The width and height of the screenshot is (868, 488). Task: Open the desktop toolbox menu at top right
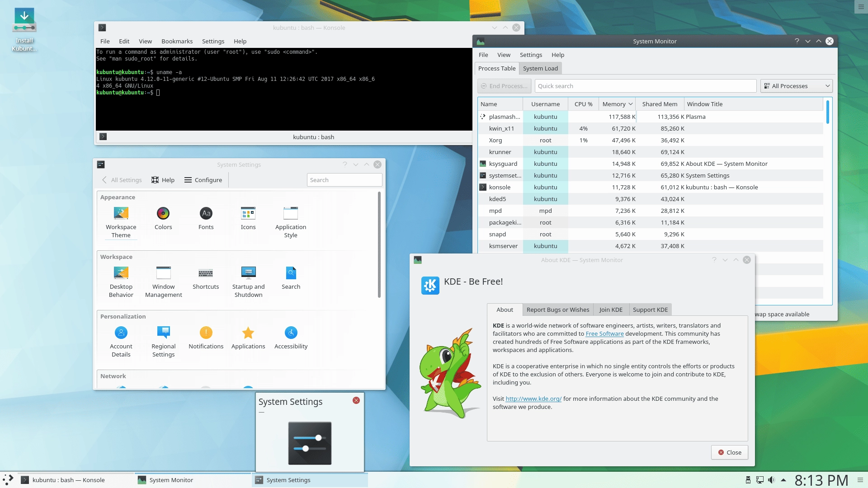pyautogui.click(x=861, y=6)
